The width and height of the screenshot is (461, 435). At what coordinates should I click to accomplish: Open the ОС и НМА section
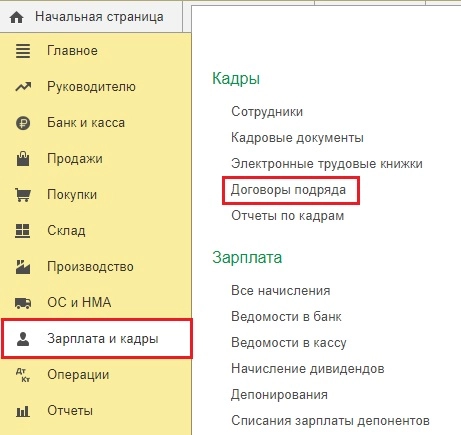coord(79,303)
